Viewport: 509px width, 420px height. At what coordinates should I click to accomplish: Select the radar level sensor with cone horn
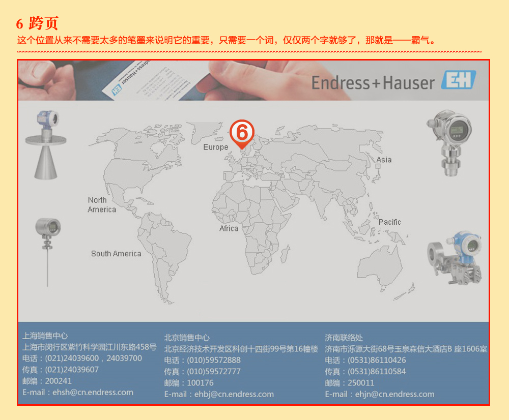(43, 145)
